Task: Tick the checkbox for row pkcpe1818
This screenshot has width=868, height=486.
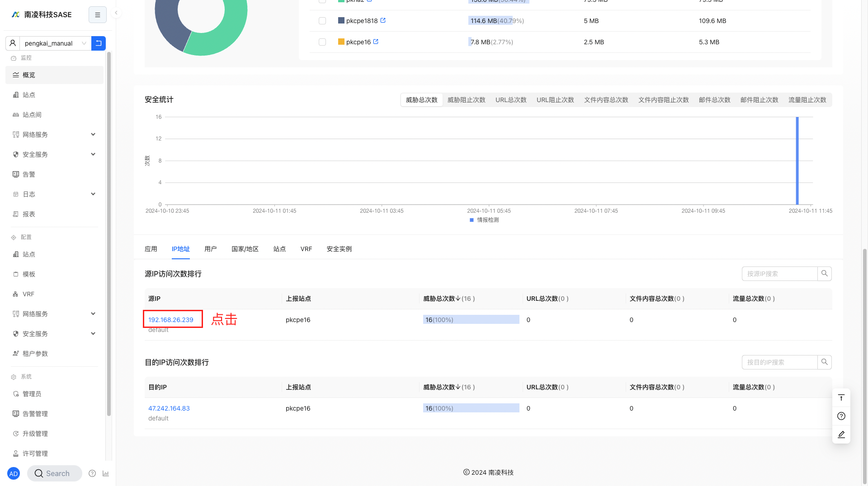Action: [322, 21]
